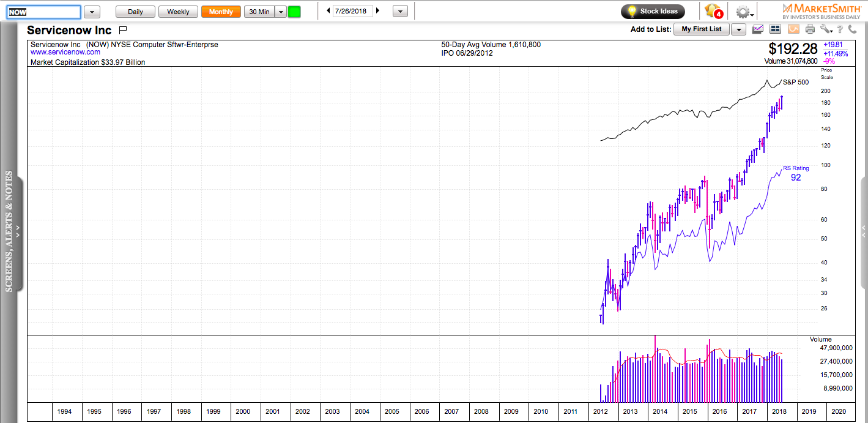
Task: Visit the www.servicenow.com link
Action: pyautogui.click(x=65, y=53)
